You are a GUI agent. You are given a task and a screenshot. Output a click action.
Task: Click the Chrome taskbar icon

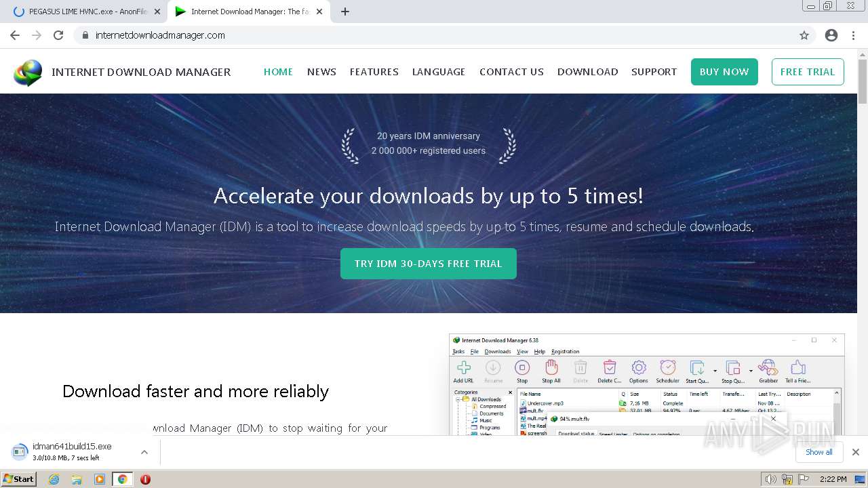[122, 479]
